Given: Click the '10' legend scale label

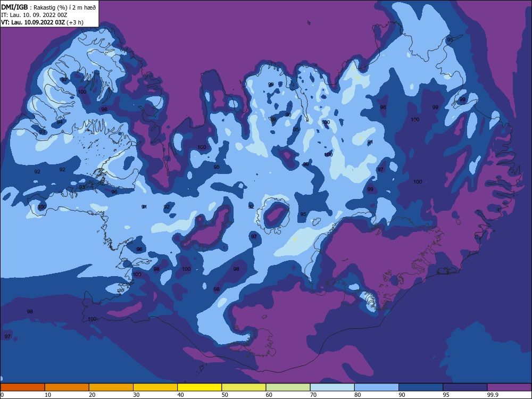Looking at the screenshot, I should (x=48, y=395).
